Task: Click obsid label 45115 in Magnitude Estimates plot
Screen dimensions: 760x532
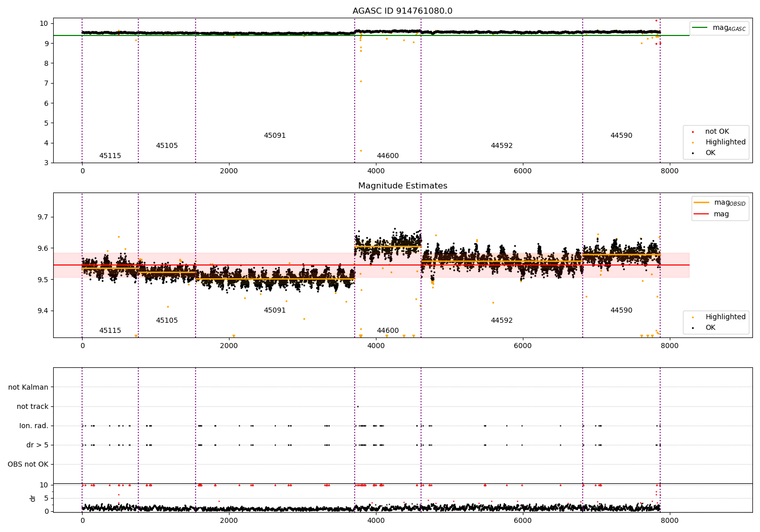Action: pos(110,331)
